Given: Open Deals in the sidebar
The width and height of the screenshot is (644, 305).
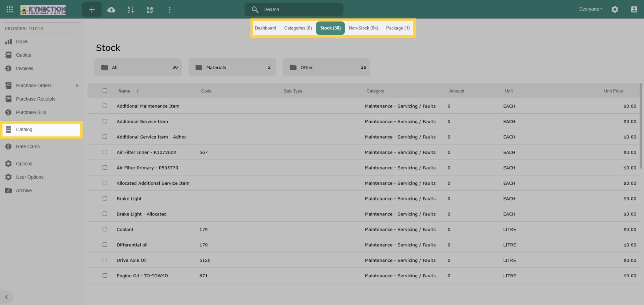Looking at the screenshot, I should pos(42,42).
